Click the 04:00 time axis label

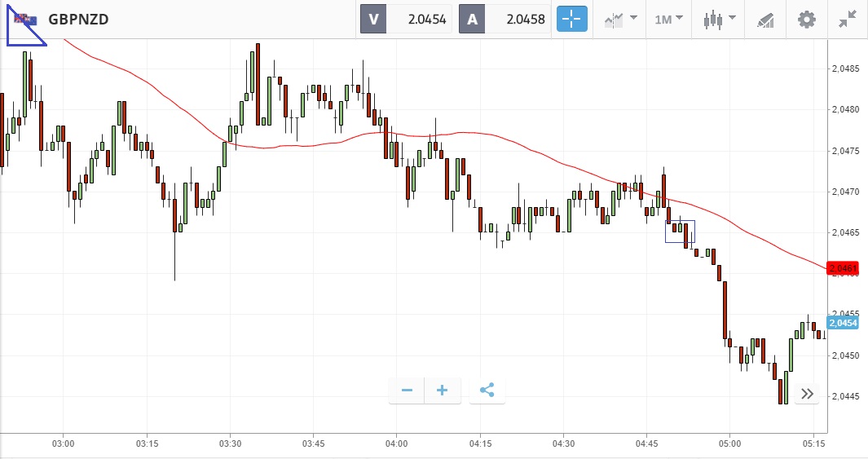point(396,444)
